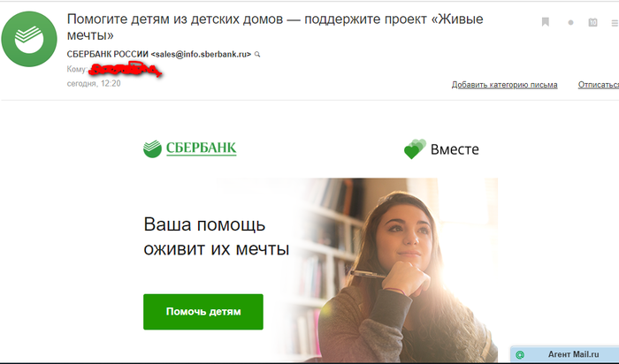This screenshot has width=619, height=364.
Task: Click the "Отписаться" unsubscribe link
Action: [x=599, y=85]
